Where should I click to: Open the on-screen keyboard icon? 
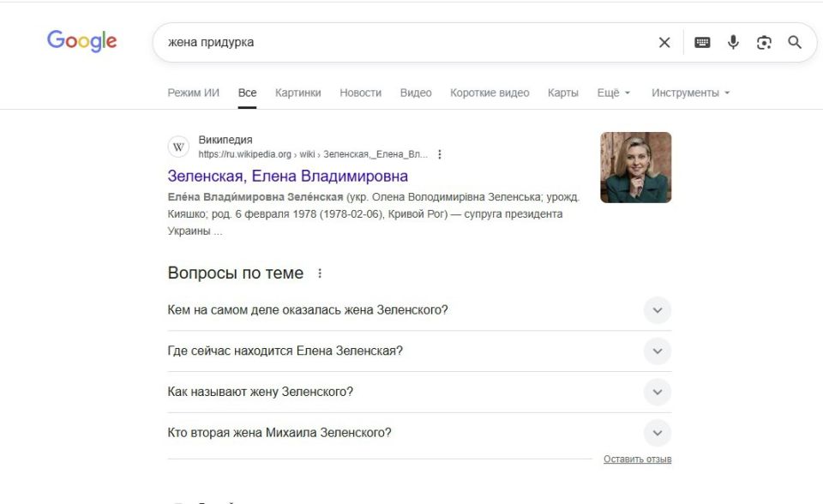[702, 41]
